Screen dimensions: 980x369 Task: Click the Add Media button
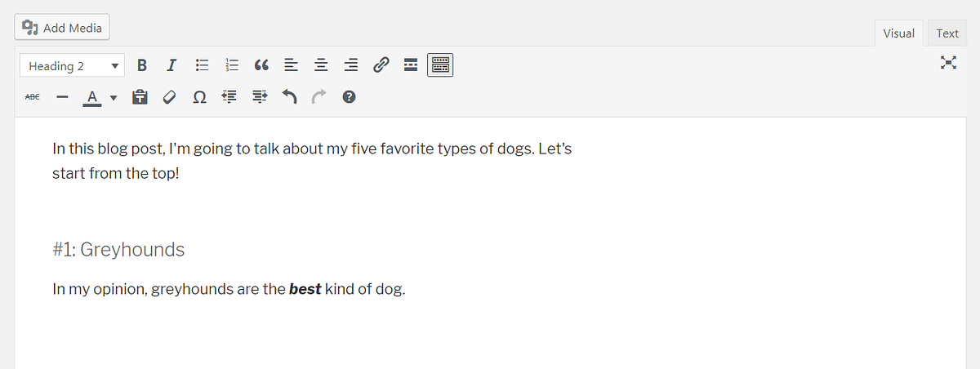coord(62,28)
